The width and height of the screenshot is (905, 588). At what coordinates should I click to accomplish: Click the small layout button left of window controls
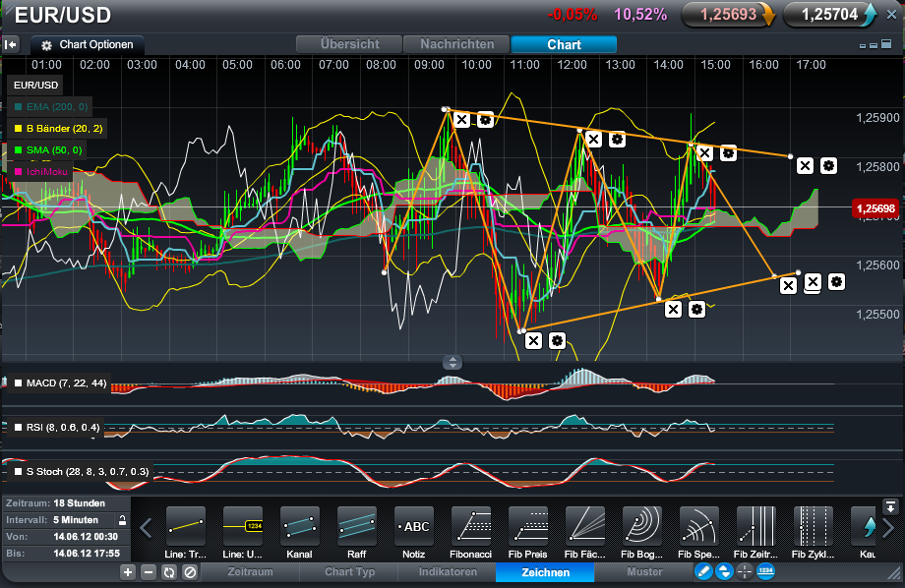coord(863,45)
